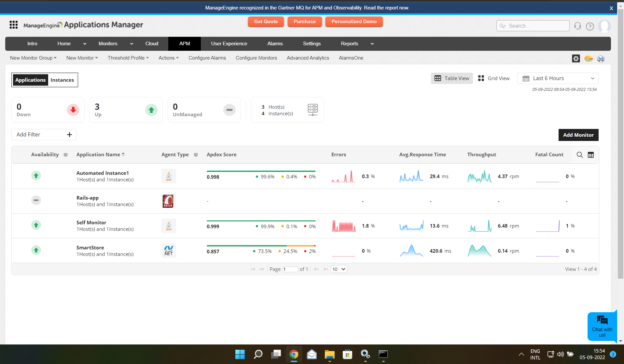624x364 pixels.
Task: Click the Self Monitor Apdex score bar
Action: [x=261, y=221]
